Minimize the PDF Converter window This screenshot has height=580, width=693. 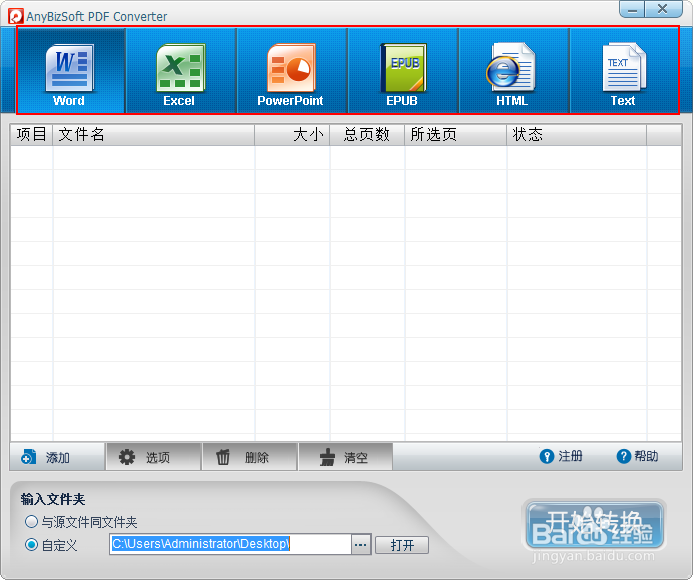632,9
